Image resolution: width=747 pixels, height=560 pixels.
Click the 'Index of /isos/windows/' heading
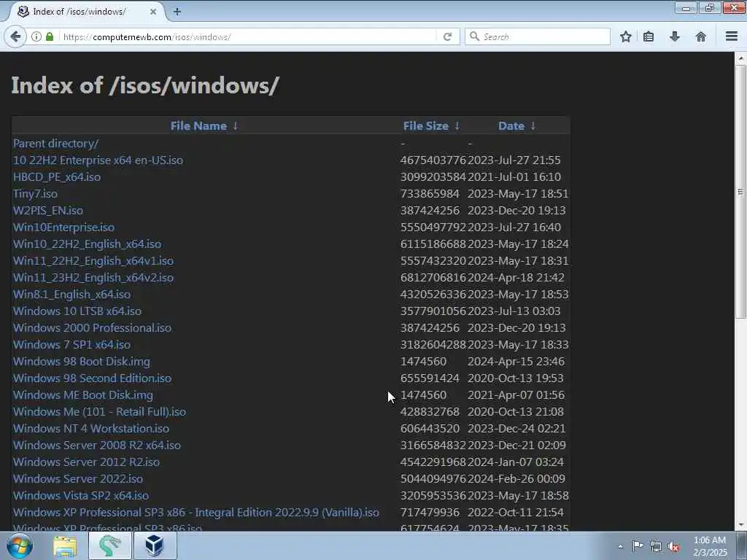click(x=145, y=86)
